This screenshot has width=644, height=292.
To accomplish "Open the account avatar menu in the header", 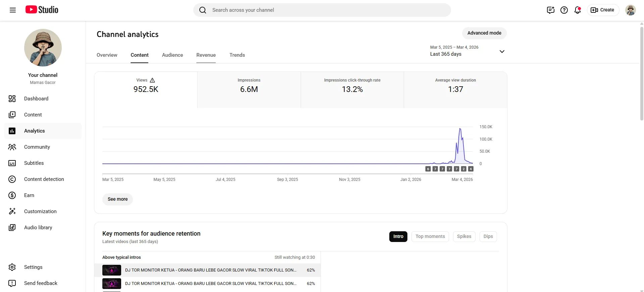I will pos(631,10).
